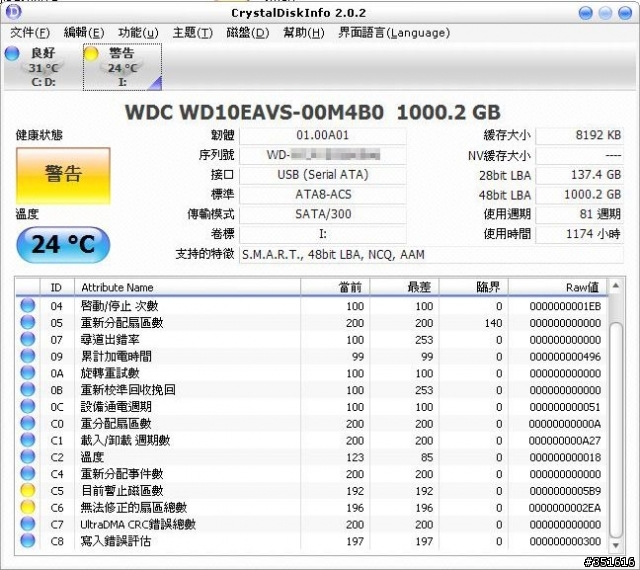The width and height of the screenshot is (640, 570).
Task: Click status orb of row 09 累計加電時間
Action: tap(28, 356)
